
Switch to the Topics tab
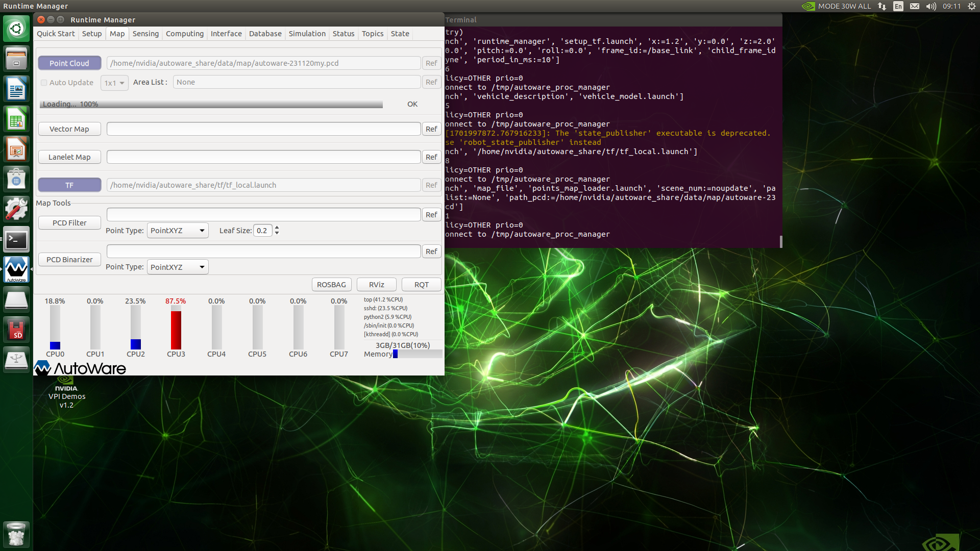[373, 34]
